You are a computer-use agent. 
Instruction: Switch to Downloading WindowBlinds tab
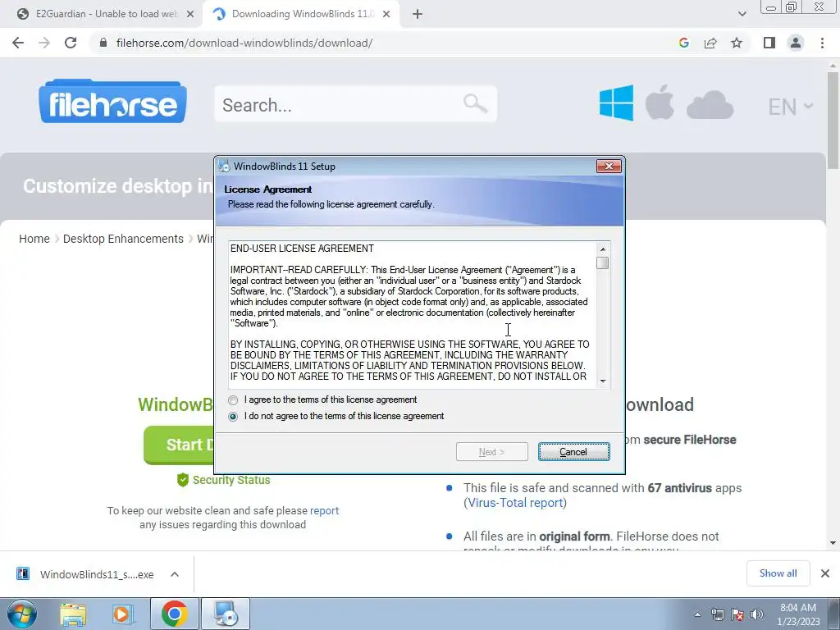tap(303, 14)
